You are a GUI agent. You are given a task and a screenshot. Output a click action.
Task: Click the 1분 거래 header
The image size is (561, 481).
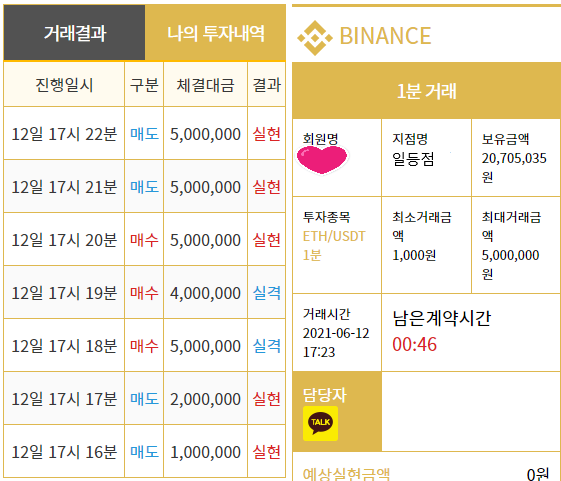click(426, 91)
